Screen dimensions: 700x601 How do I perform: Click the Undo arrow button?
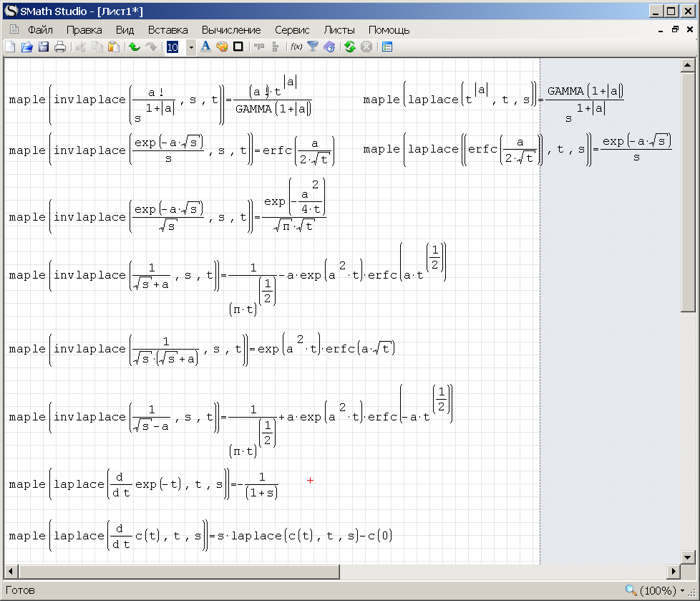pyautogui.click(x=135, y=47)
